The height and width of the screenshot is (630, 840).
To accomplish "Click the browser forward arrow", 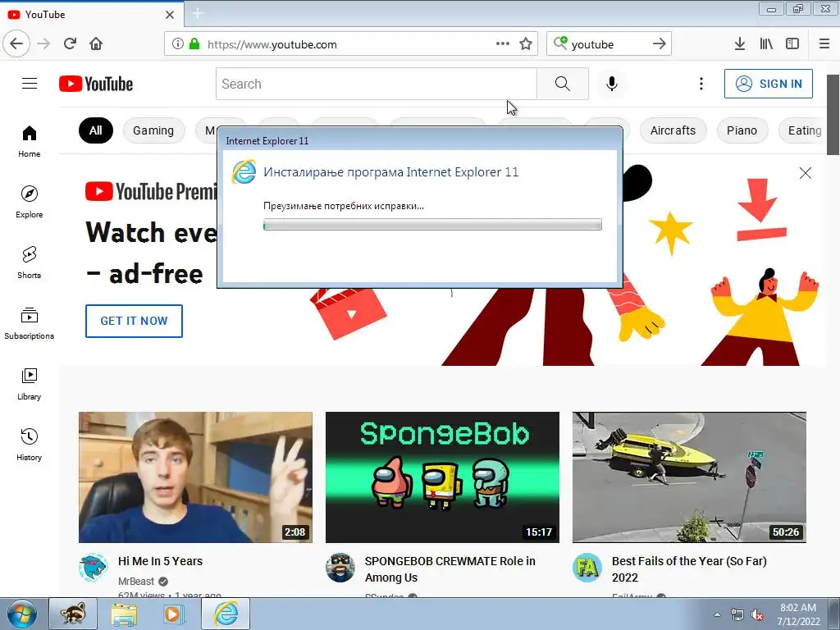I will pyautogui.click(x=43, y=43).
